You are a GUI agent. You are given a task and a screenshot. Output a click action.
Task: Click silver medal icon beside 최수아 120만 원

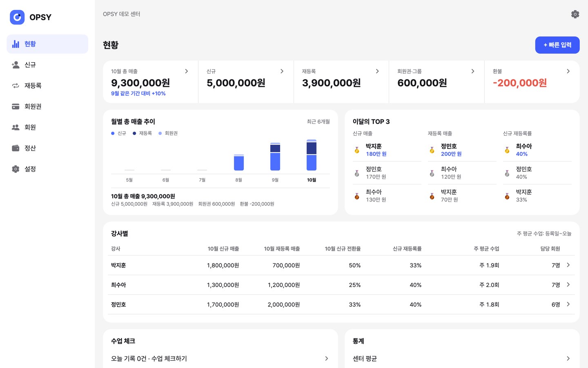coord(432,173)
